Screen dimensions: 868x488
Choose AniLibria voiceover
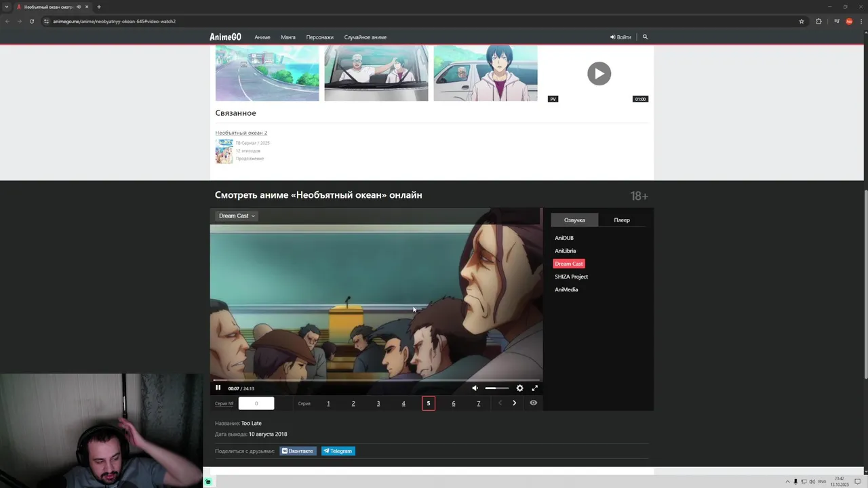566,251
